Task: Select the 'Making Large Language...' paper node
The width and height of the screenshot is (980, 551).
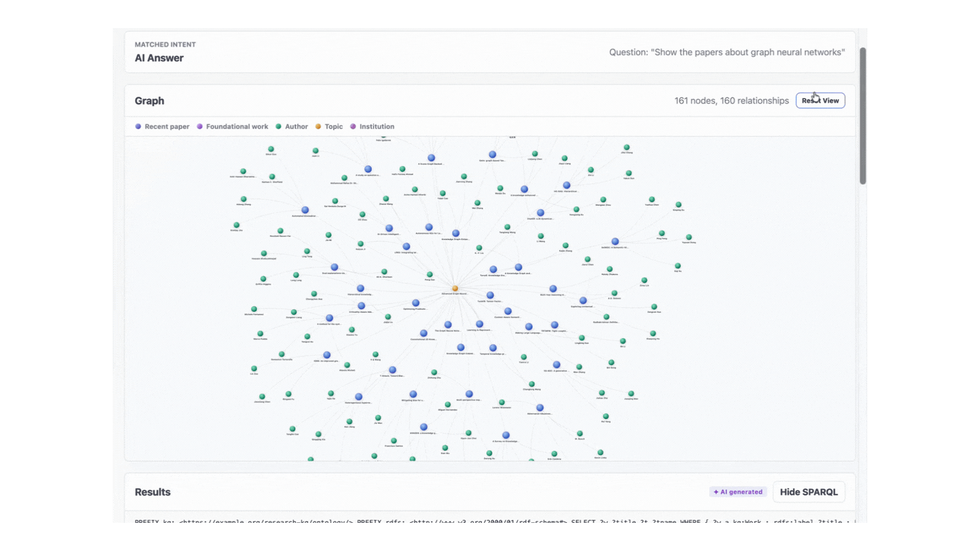Action: point(529,327)
